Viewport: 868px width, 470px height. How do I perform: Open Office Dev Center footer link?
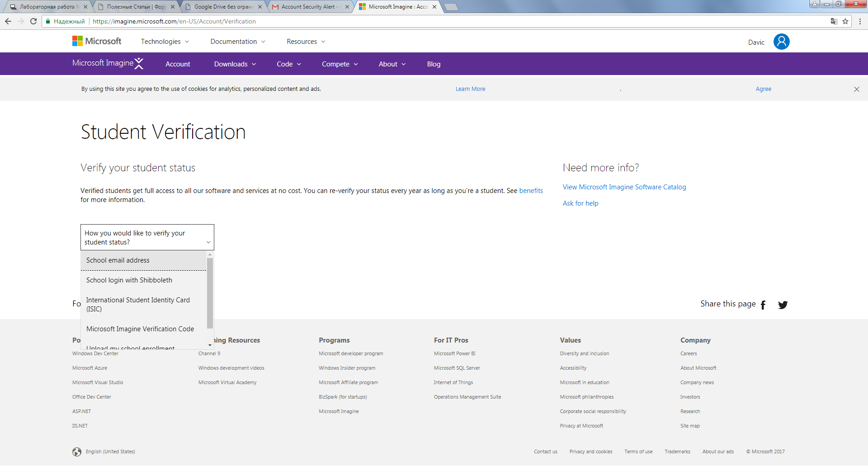tap(92, 397)
